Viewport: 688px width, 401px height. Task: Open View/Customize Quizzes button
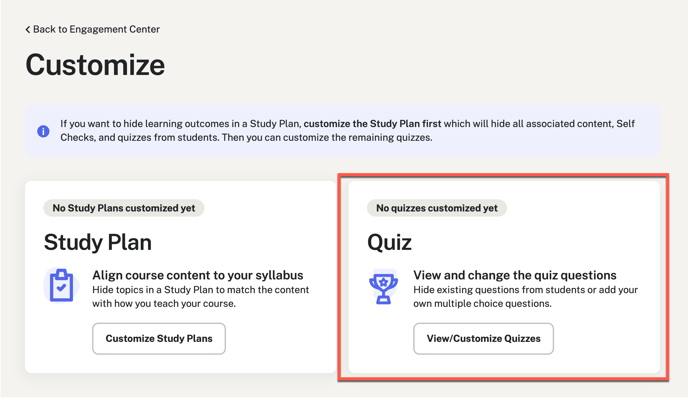[x=484, y=339]
